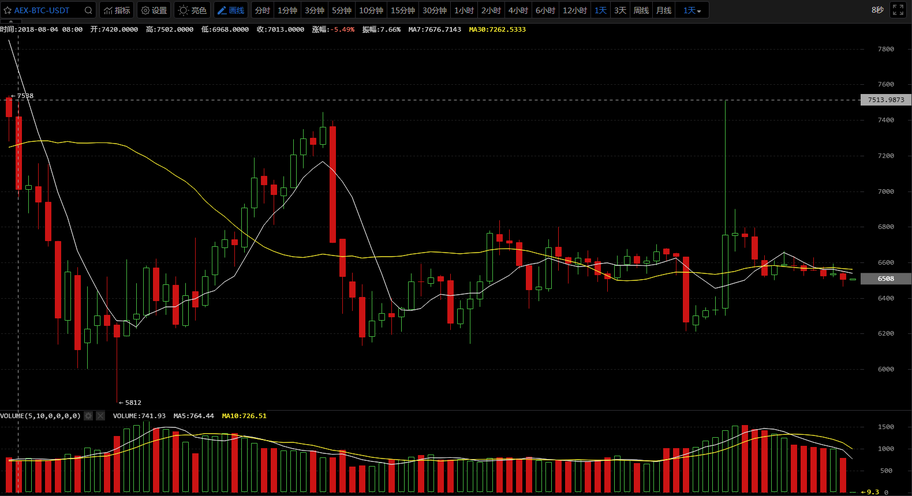Select the 30分钟 interval

pyautogui.click(x=434, y=10)
